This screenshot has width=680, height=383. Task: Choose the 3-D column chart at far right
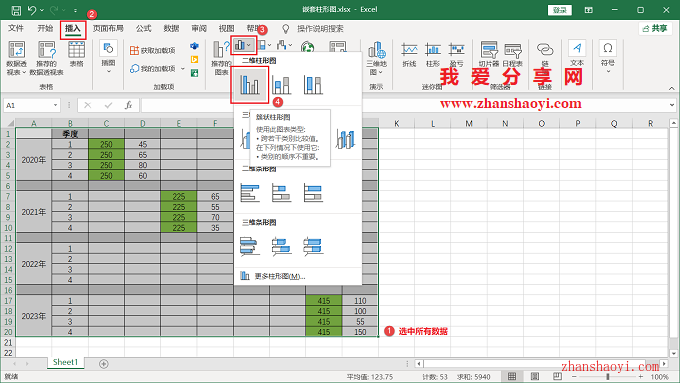[x=346, y=139]
